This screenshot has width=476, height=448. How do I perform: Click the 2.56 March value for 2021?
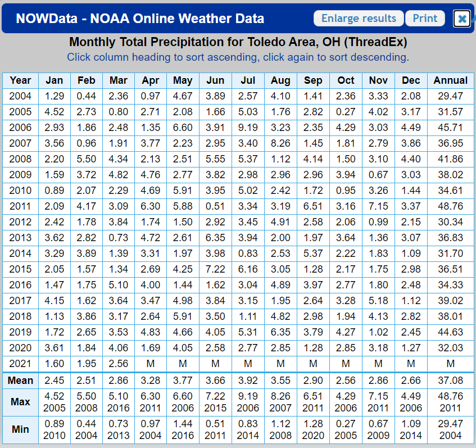tap(119, 364)
